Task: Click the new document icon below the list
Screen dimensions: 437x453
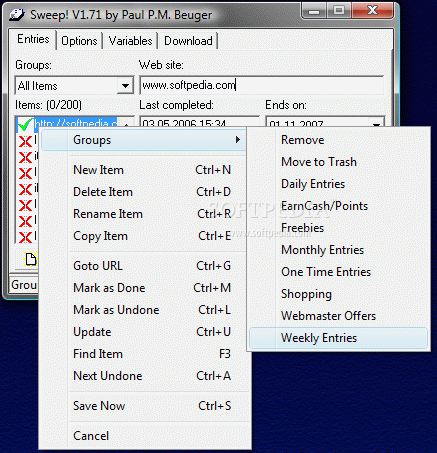Action: [x=30, y=259]
